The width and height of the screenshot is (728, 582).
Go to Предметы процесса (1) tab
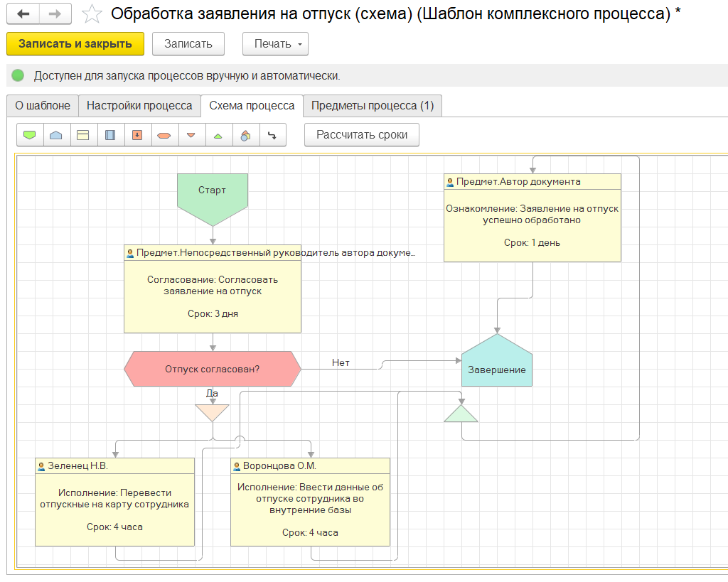coord(373,106)
